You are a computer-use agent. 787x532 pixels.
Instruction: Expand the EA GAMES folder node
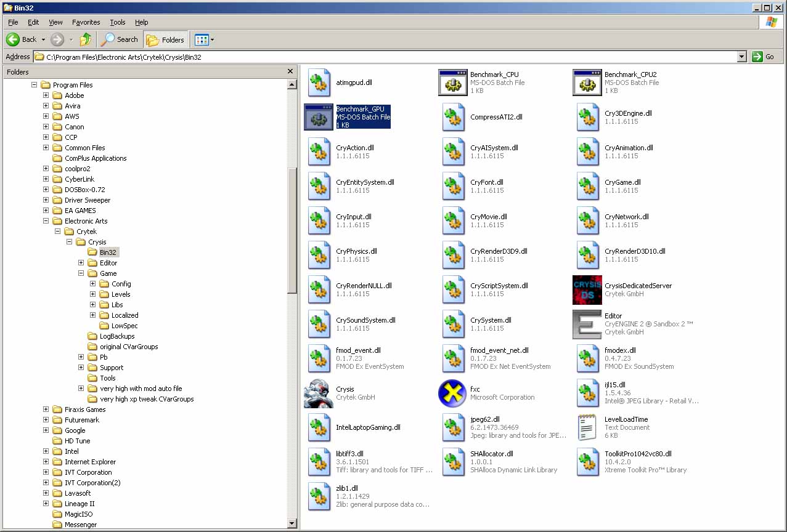46,211
